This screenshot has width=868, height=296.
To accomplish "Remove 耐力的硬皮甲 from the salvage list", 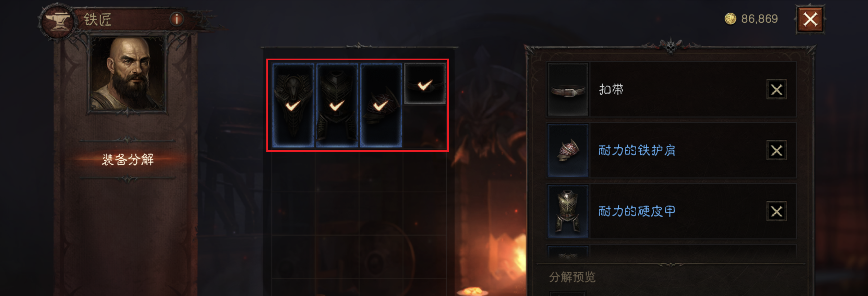I will [776, 211].
